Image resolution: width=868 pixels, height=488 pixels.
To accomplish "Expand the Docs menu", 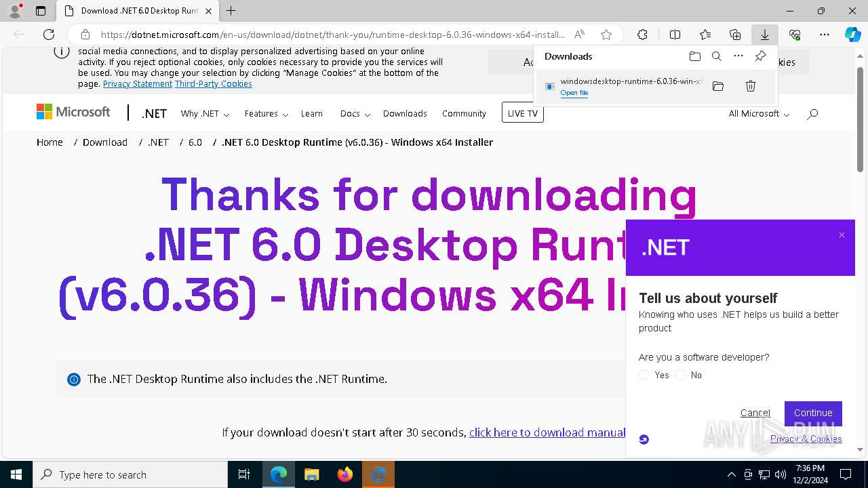I will [355, 114].
